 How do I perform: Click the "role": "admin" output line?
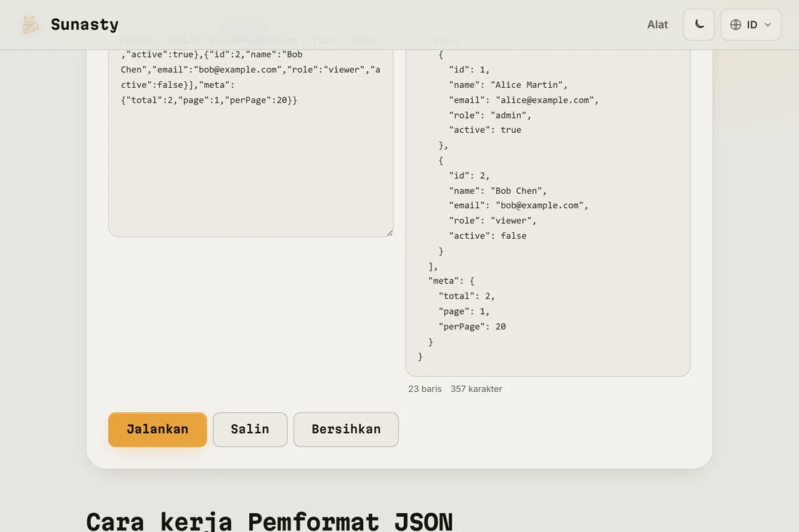point(490,115)
